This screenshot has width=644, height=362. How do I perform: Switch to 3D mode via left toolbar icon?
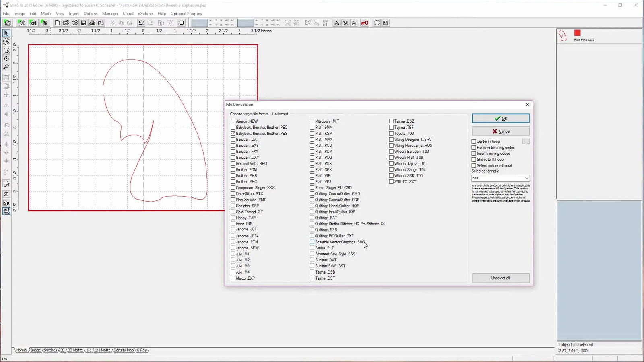6,204
